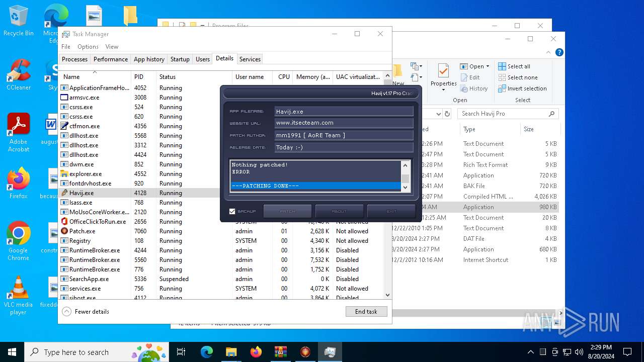Switch to the App history tab
644x362 pixels.
tap(149, 59)
